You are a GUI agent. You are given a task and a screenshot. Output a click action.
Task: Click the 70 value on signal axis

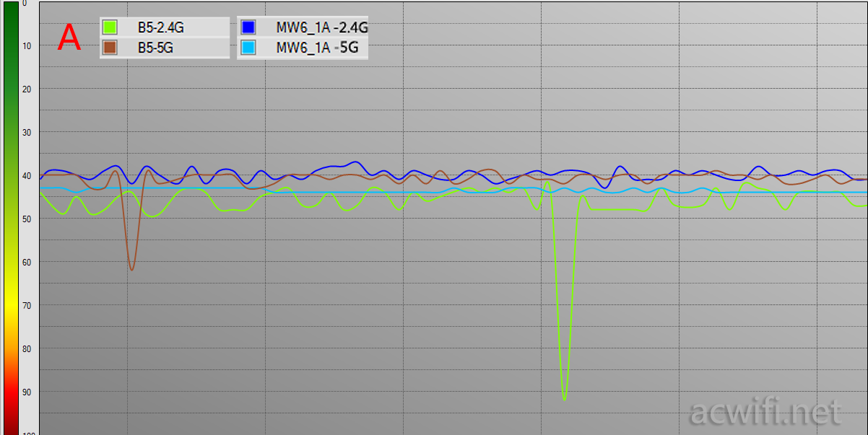point(27,305)
